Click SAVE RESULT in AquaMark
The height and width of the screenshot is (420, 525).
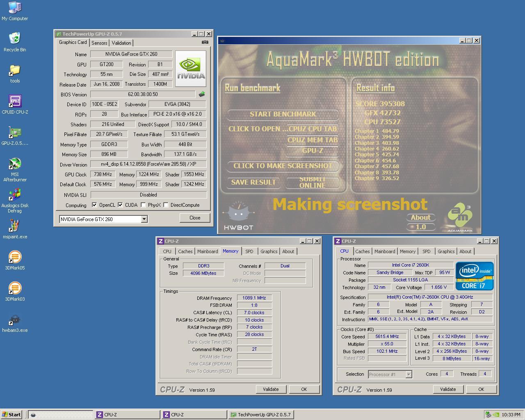(x=253, y=183)
